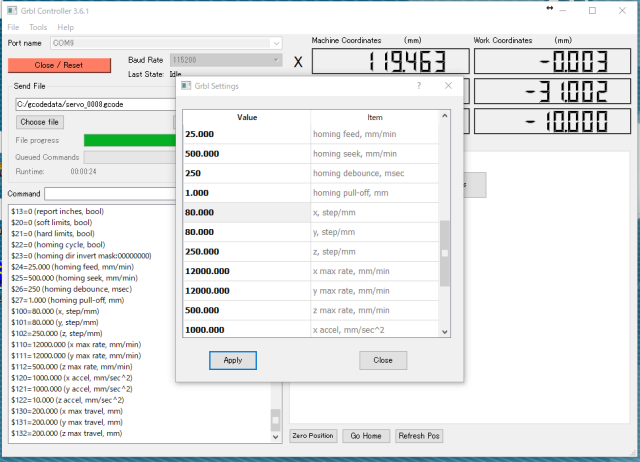640x462 pixels.
Task: Click the Item column header
Action: (x=375, y=118)
